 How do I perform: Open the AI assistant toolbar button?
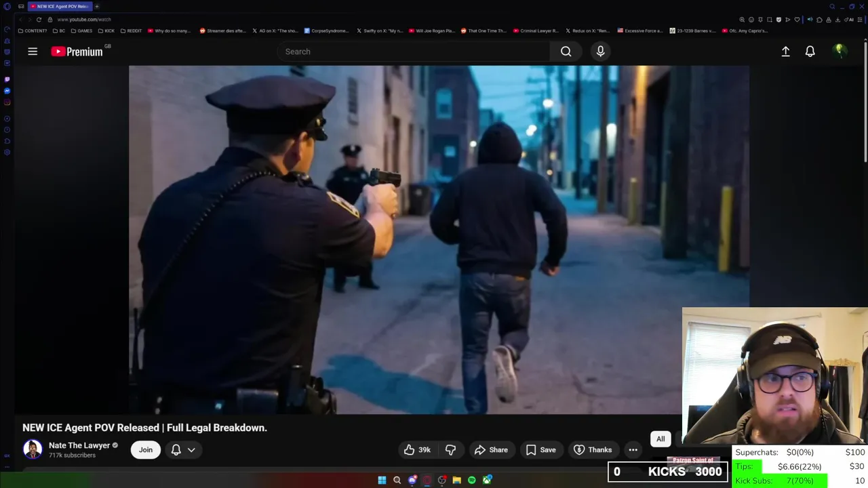point(849,20)
